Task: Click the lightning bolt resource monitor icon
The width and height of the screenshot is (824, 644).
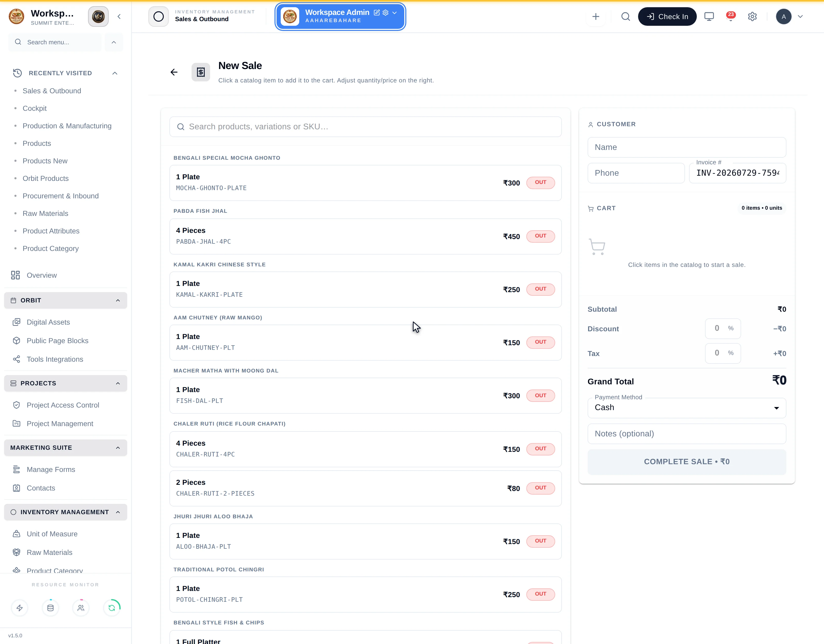Action: point(20,608)
